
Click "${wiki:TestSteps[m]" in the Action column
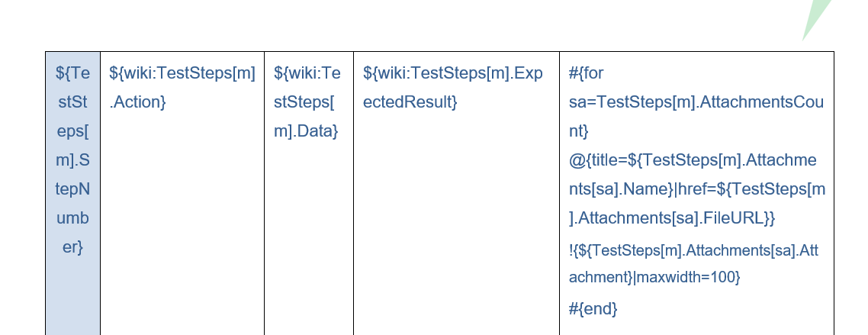click(x=182, y=73)
